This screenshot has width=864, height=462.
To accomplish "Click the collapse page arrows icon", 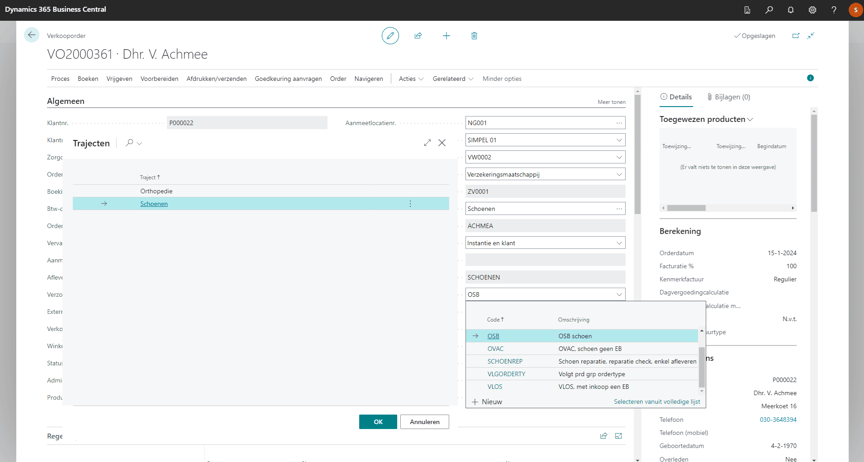I will [x=811, y=36].
